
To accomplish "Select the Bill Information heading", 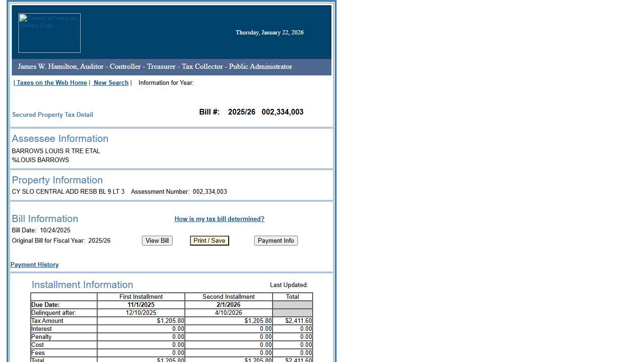I will 45,219.
